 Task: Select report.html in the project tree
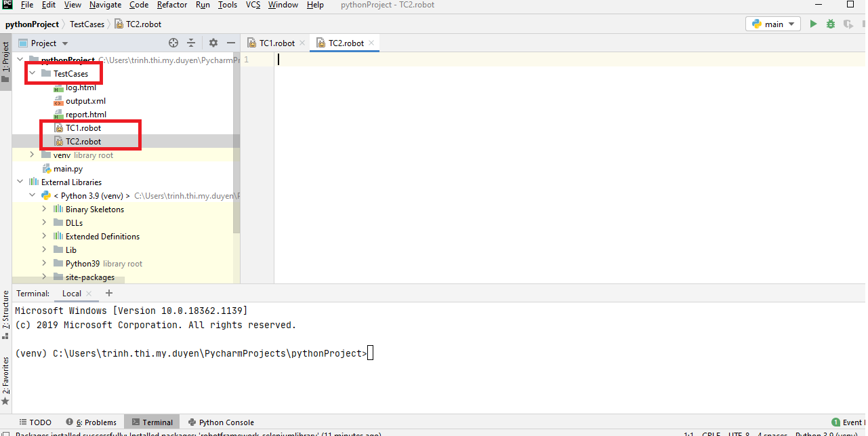(86, 115)
